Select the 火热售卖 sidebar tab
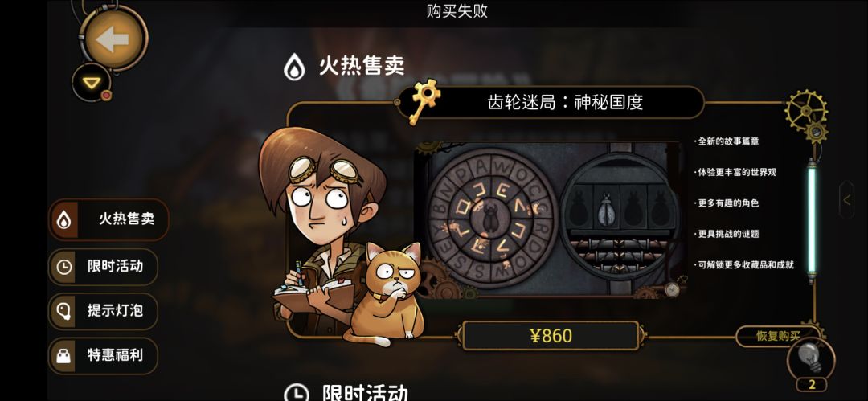Screen dimensions: 868x401 (108, 219)
